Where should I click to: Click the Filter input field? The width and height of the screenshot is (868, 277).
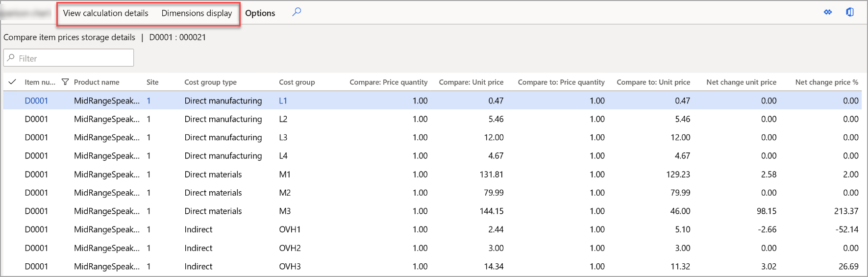69,58
